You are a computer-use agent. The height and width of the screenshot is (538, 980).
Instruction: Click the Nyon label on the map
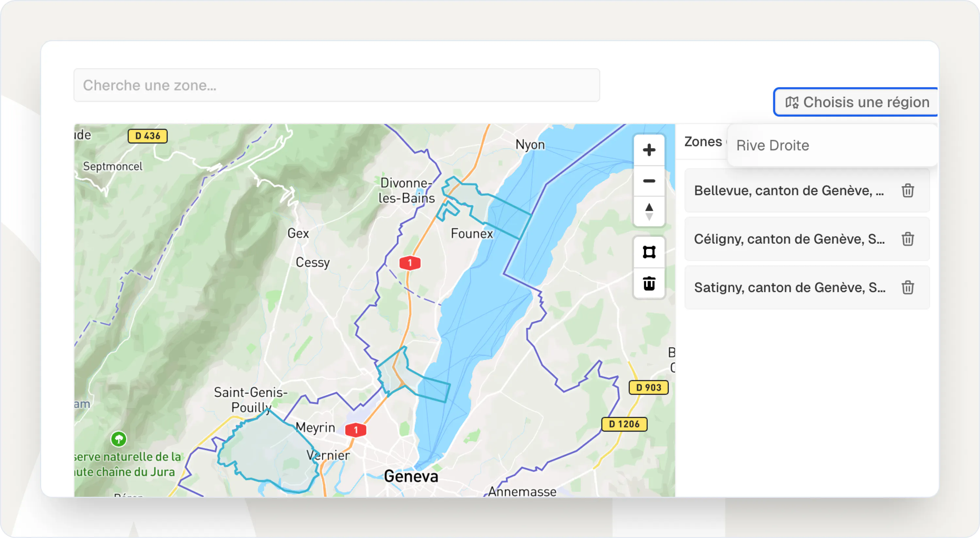click(530, 145)
